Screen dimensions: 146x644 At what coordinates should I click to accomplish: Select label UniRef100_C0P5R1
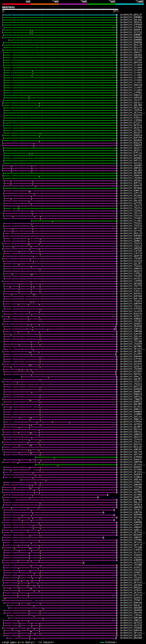coord(131,93)
